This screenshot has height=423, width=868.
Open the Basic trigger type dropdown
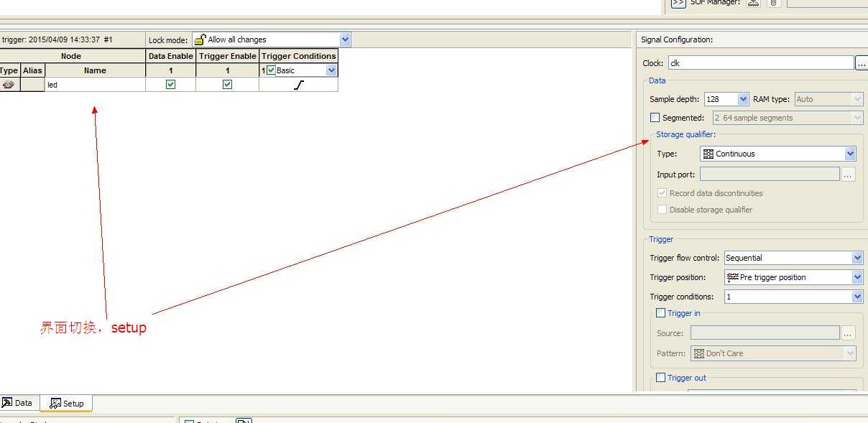[331, 70]
